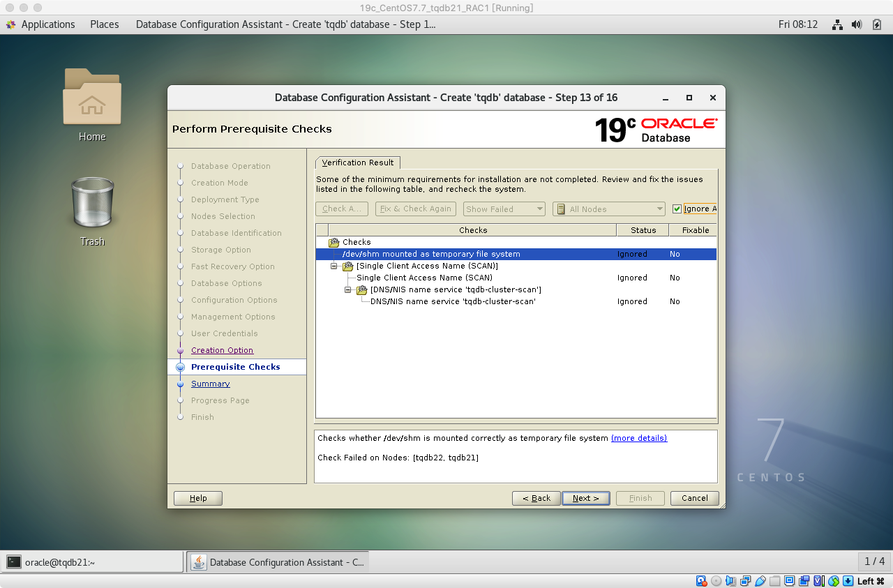This screenshot has width=893, height=588.
Task: Go to previous step with Back button
Action: [536, 498]
